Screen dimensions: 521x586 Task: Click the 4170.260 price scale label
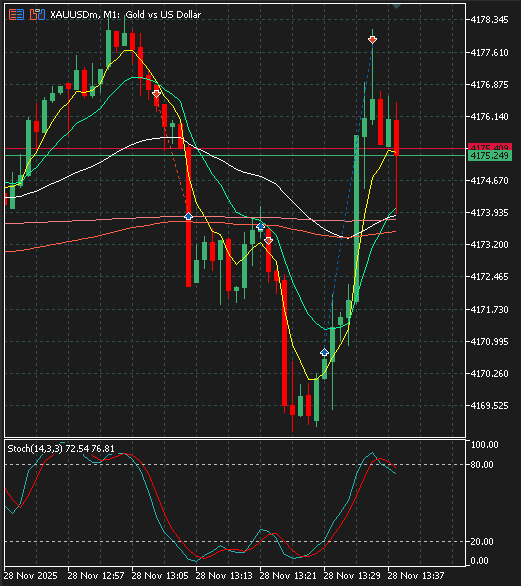[490, 374]
